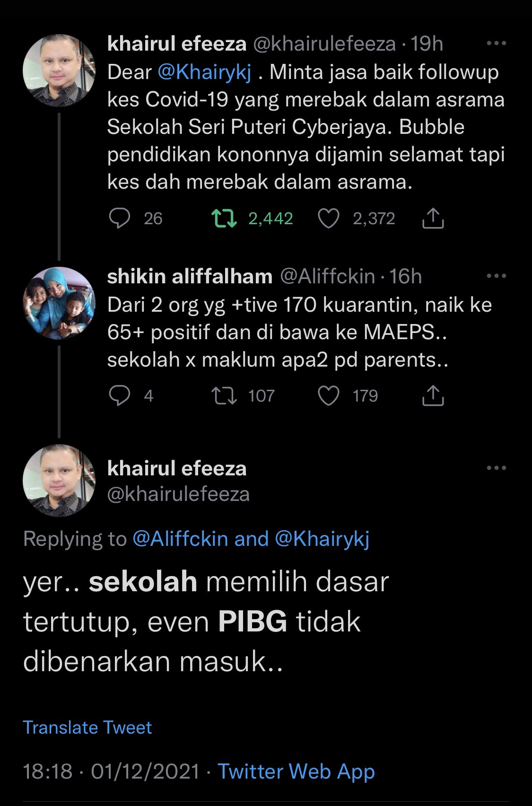The width and height of the screenshot is (532, 806).
Task: Open more options on the main tweet
Action: coord(496,468)
